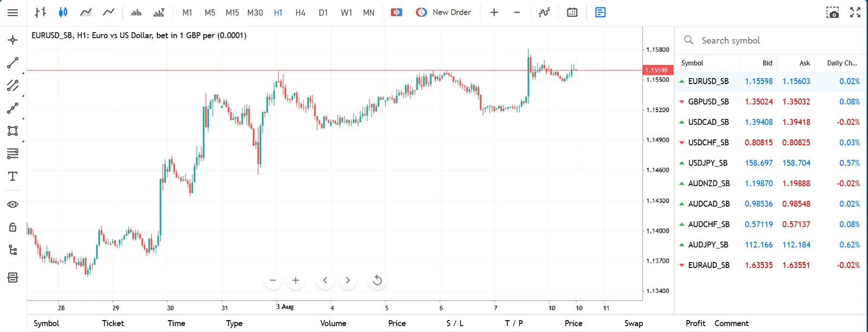Image resolution: width=868 pixels, height=332 pixels.
Task: Switch to candlestick chart type
Action: pyautogui.click(x=63, y=12)
